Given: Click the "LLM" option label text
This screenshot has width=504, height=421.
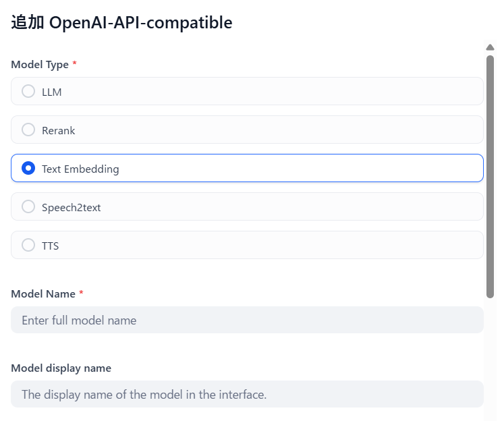Looking at the screenshot, I should coord(52,92).
